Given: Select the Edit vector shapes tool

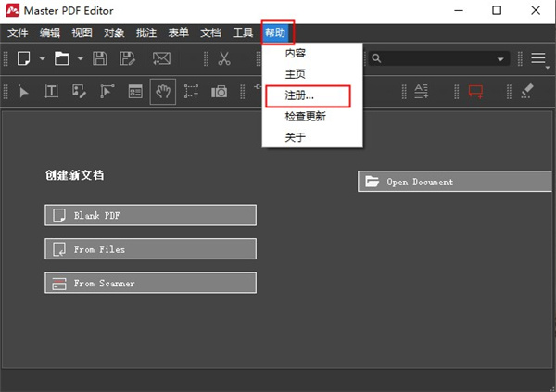Looking at the screenshot, I should (107, 92).
